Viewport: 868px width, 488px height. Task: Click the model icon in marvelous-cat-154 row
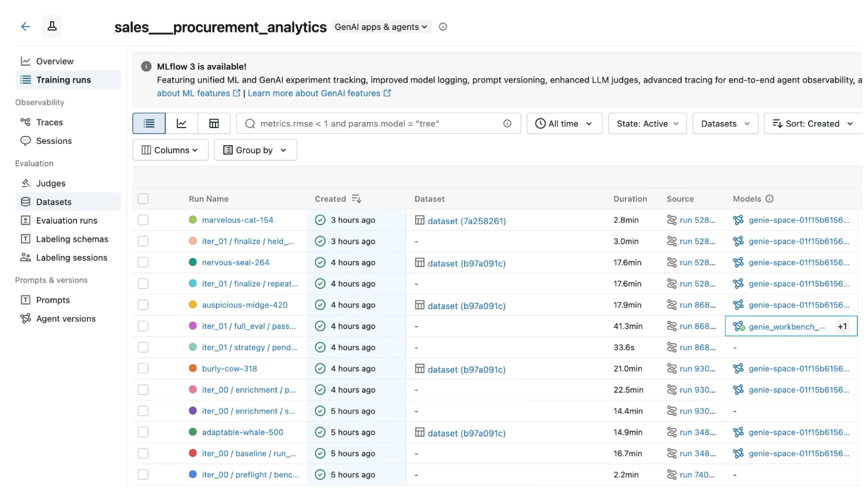pos(738,220)
